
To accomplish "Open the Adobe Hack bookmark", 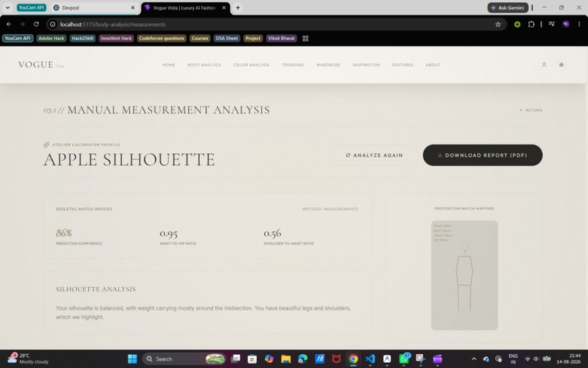I will click(51, 38).
